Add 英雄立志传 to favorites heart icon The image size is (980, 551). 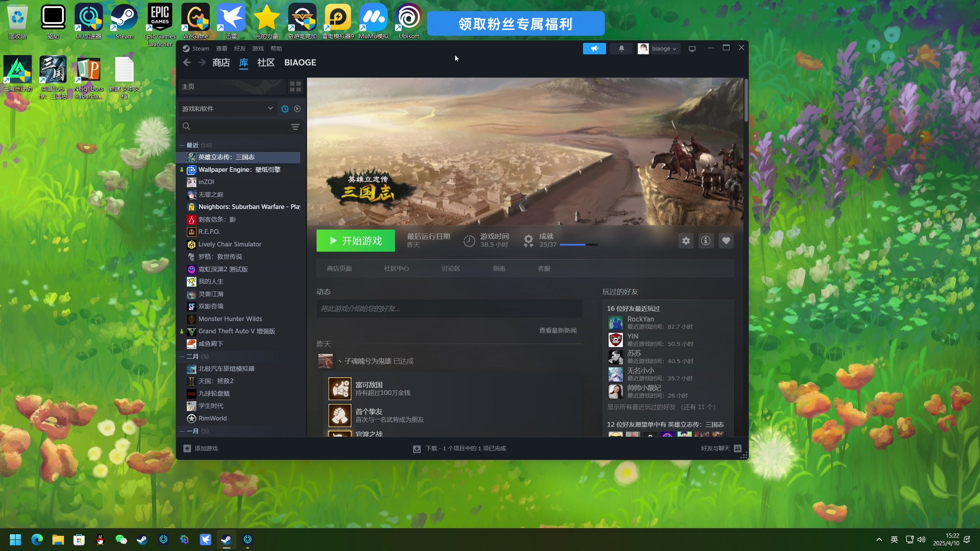(x=726, y=241)
